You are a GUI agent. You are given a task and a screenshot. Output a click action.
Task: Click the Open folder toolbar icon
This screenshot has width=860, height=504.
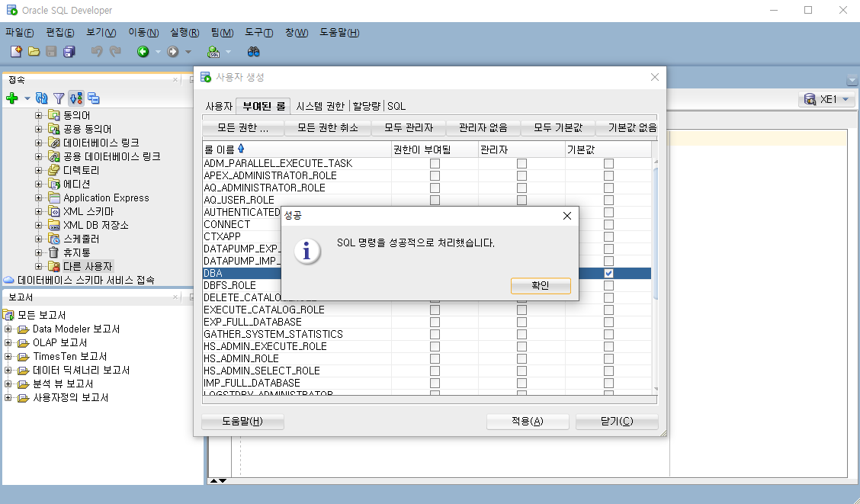[x=34, y=52]
